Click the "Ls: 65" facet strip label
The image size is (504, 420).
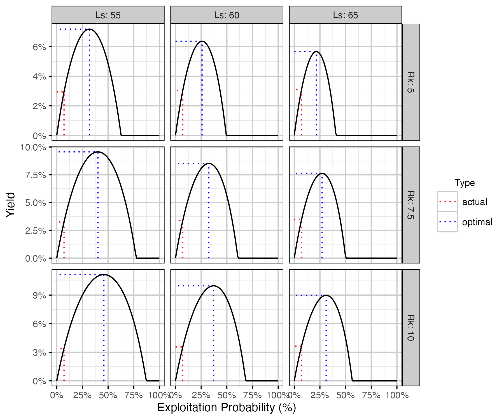pos(346,15)
